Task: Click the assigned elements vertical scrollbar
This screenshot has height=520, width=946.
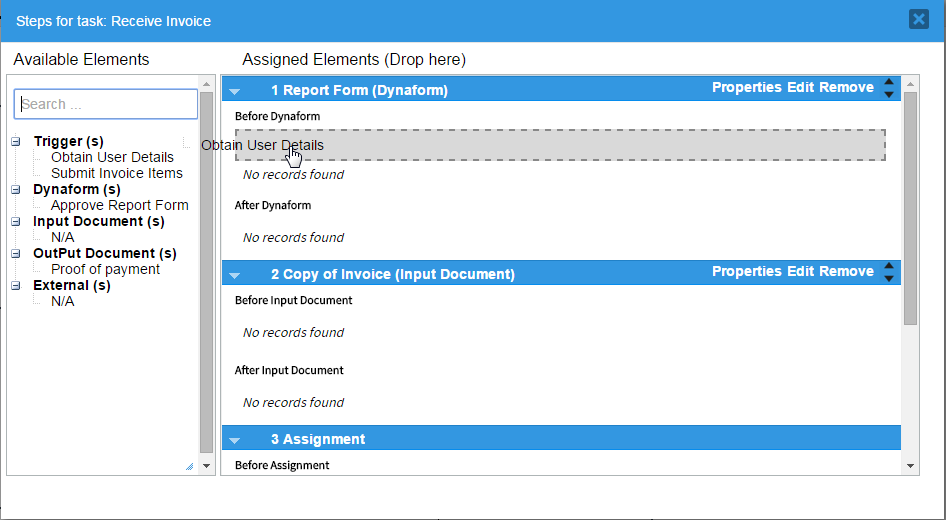Action: pos(910,208)
